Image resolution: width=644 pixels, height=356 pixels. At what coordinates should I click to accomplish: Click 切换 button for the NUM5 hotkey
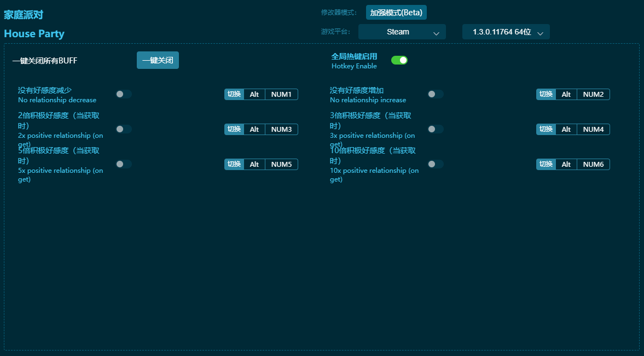pyautogui.click(x=234, y=164)
